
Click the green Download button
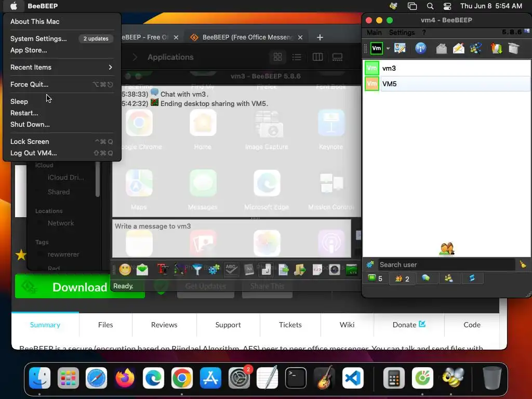[80, 287]
